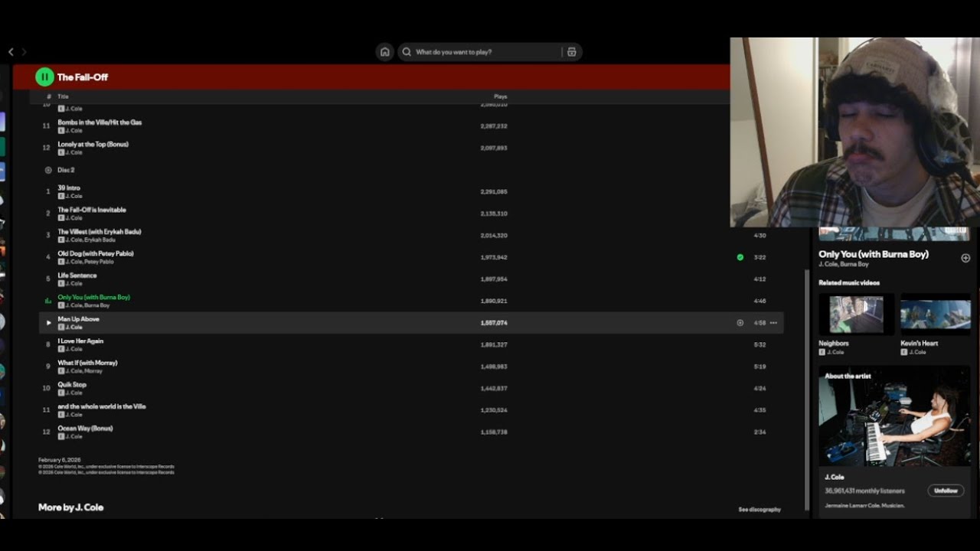Add Only You to library in side panel
This screenshot has width=980, height=551.
[965, 258]
